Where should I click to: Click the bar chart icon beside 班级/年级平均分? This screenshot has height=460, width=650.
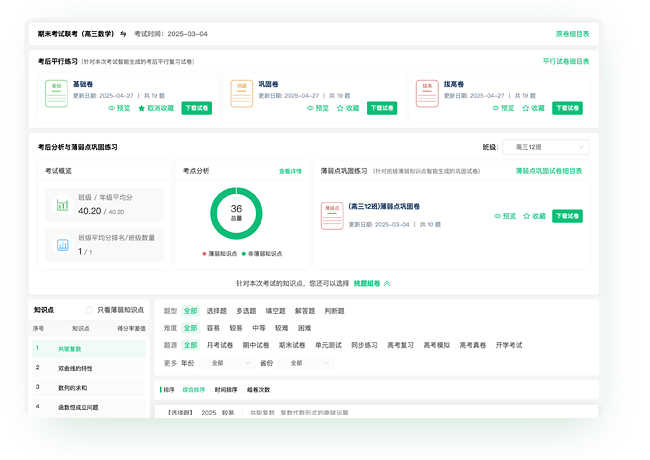point(62,205)
